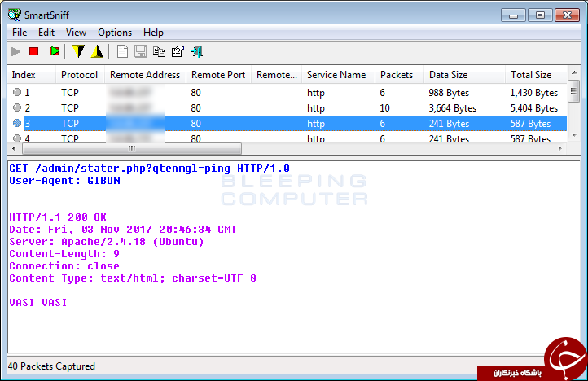Open the View menu
Screen dimensions: 588x381
(x=76, y=33)
